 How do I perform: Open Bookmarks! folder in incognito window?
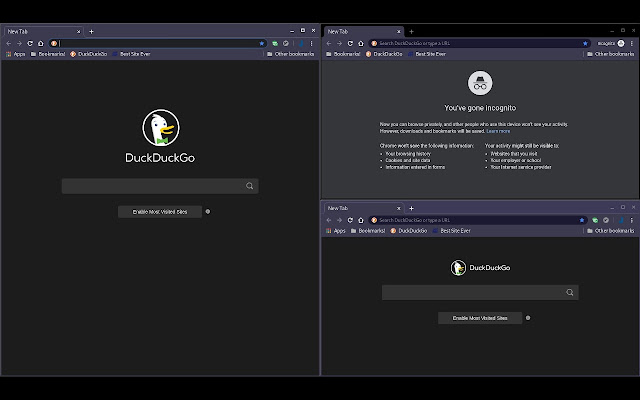click(343, 54)
